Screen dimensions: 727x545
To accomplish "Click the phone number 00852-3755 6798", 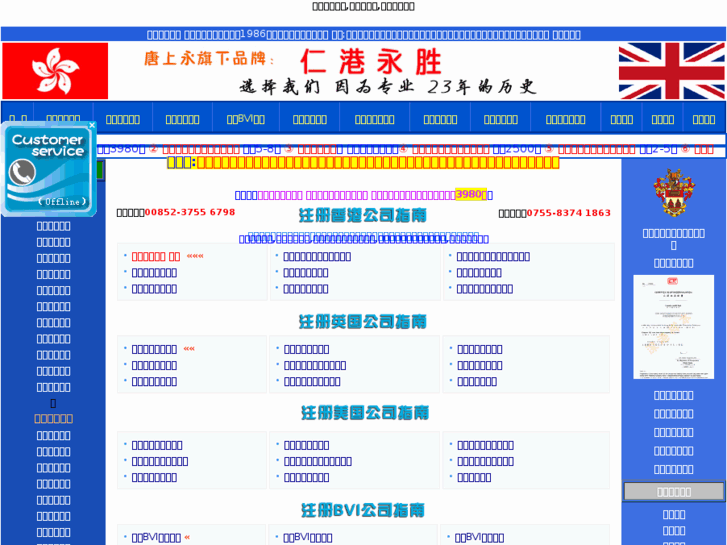I will 190,212.
